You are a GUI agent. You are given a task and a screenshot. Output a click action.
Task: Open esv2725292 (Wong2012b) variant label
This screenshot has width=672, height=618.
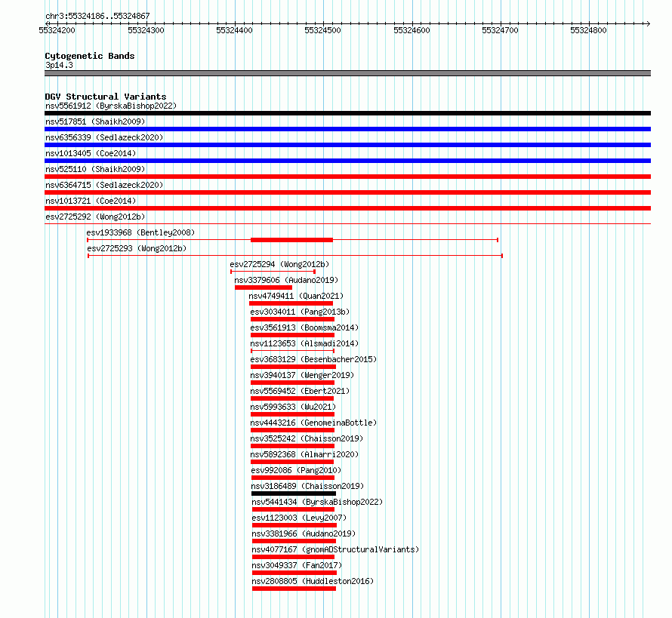click(95, 217)
